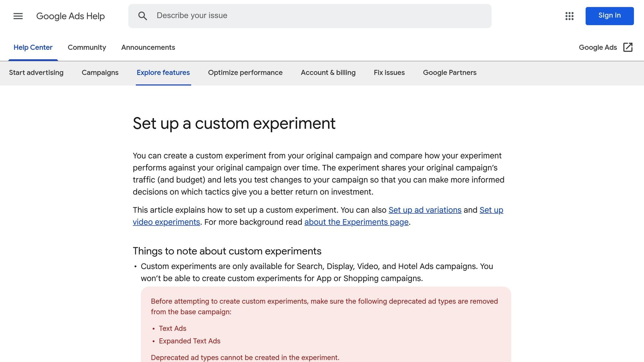Image resolution: width=644 pixels, height=362 pixels.
Task: Focus the Describe your issue search field
Action: point(310,16)
